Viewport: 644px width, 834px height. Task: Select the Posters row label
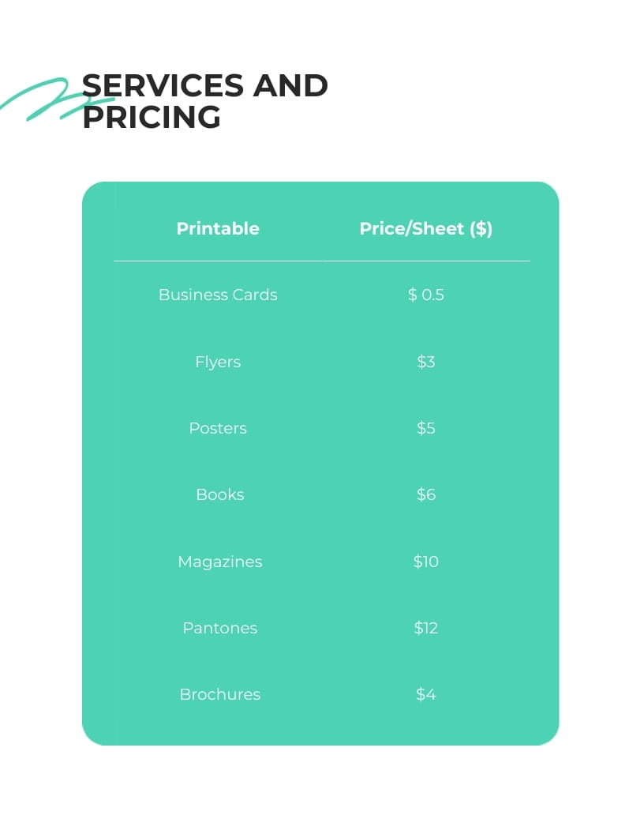(x=218, y=428)
